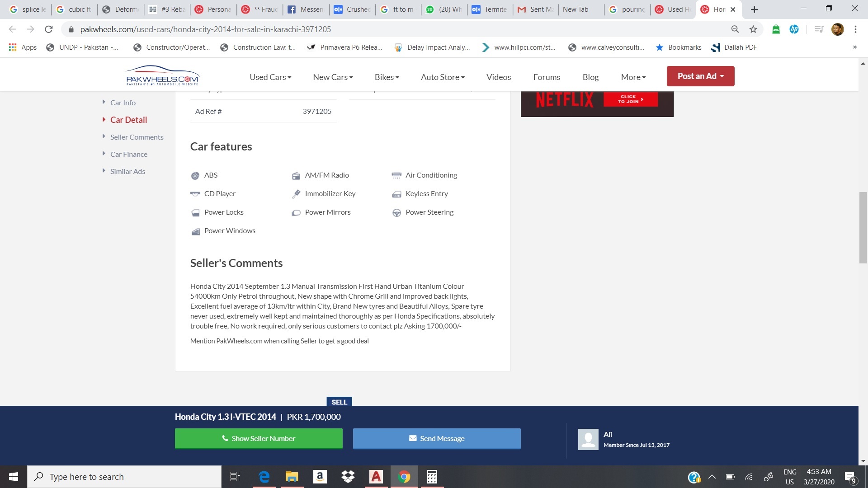Jump to the Similar Ads section
This screenshot has width=868, height=488.
pos(127,172)
